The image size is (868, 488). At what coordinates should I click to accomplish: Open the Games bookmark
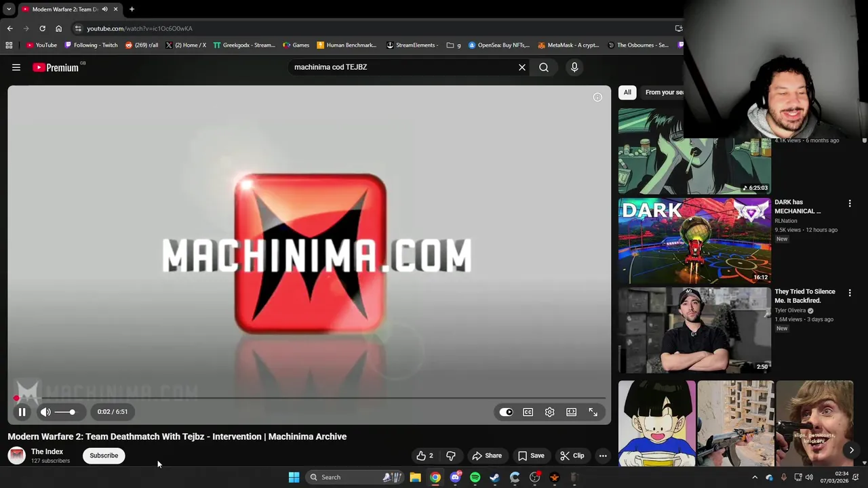tap(296, 45)
